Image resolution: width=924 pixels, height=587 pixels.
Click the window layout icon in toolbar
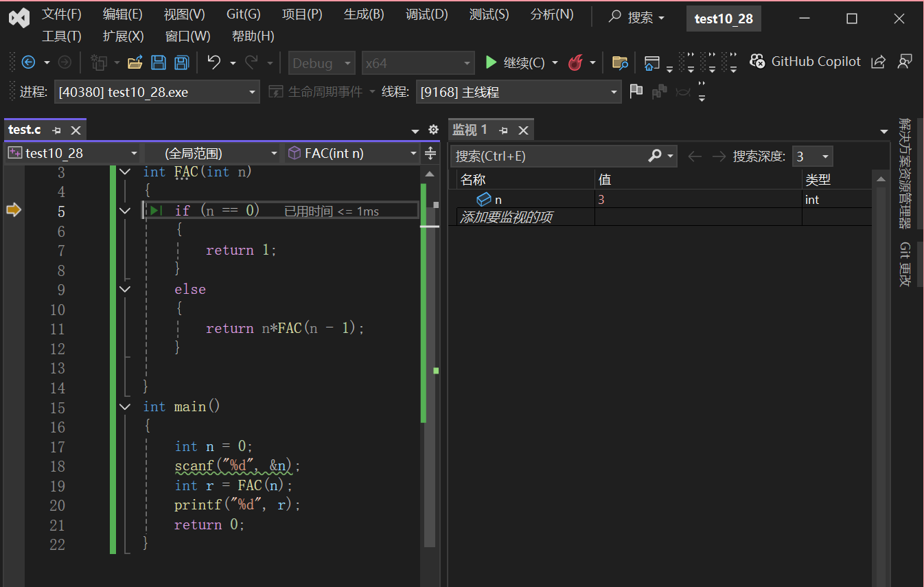(x=651, y=63)
